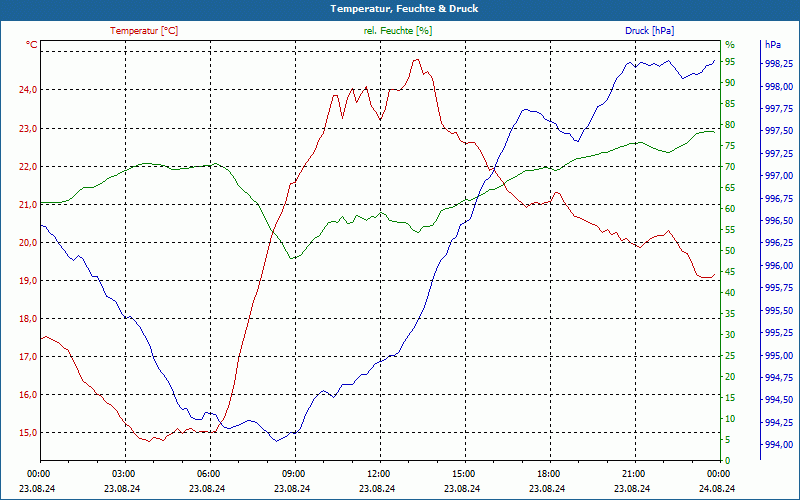This screenshot has height=500, width=800.
Task: Click the blue '994,50' pressure axis value
Action: click(x=778, y=400)
